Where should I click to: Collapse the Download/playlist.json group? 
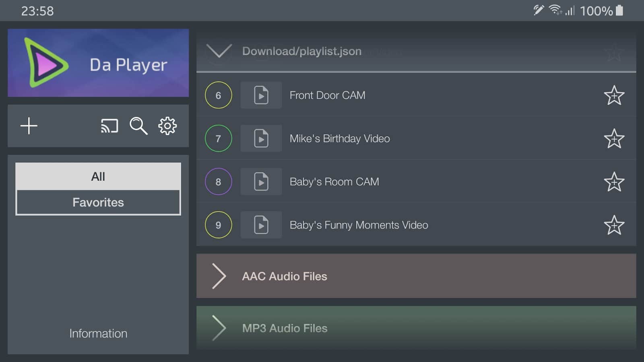pos(219,51)
